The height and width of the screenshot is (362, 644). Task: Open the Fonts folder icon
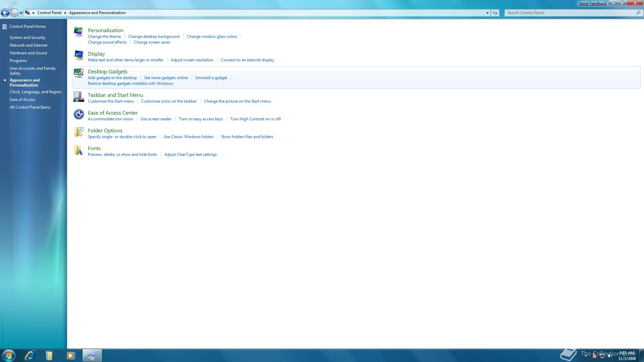78,150
